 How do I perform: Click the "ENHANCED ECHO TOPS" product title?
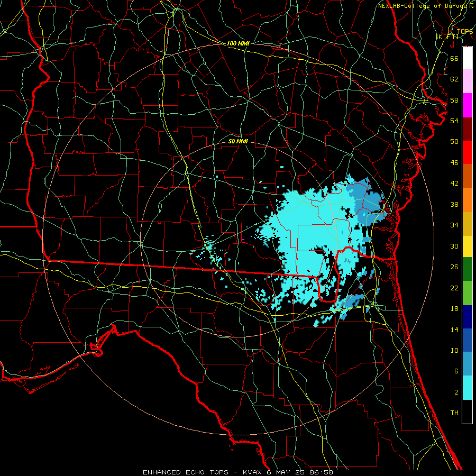(186, 472)
